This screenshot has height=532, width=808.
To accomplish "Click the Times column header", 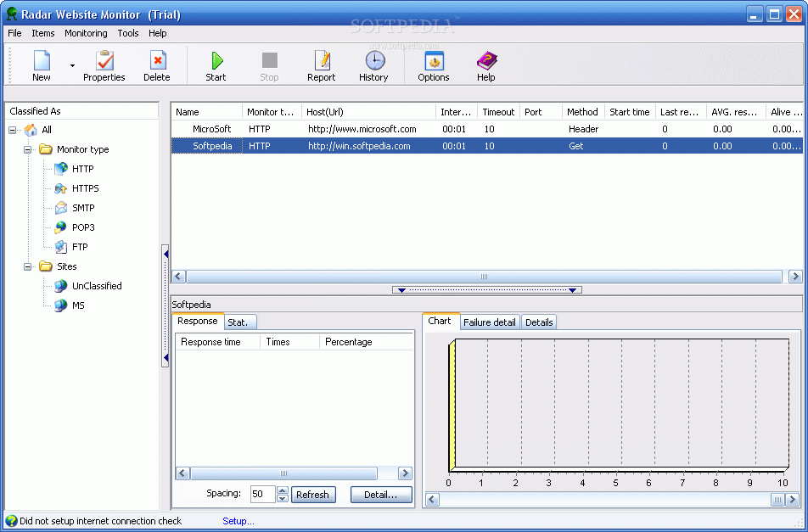I will (x=290, y=342).
